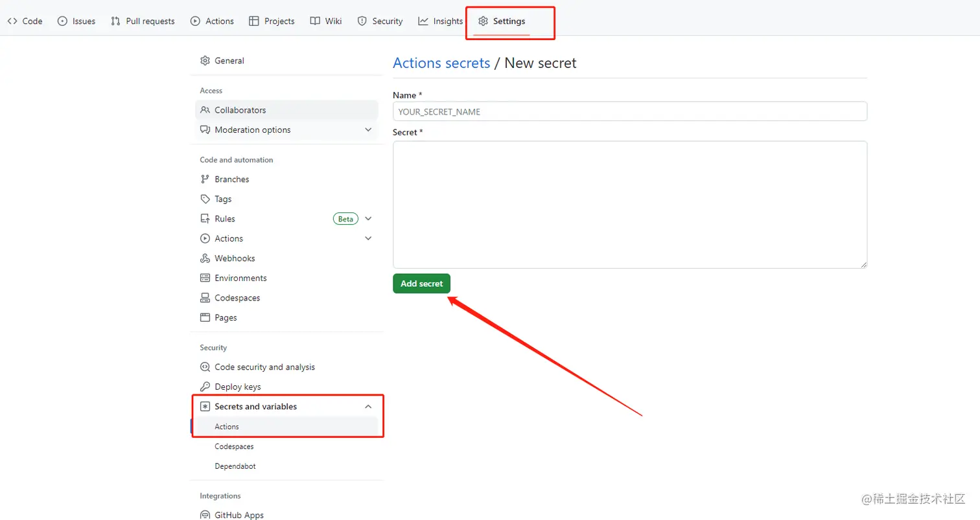
Task: Click the Projects table icon
Action: pos(254,21)
